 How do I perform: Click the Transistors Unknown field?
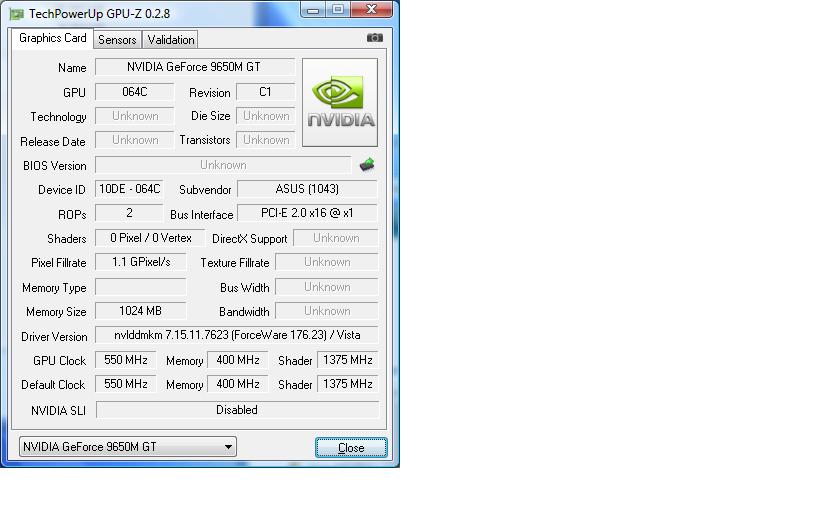point(265,140)
